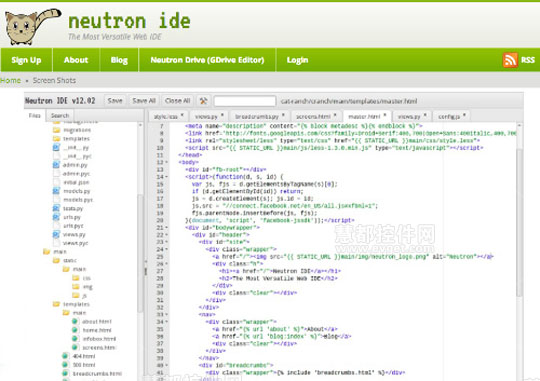Open the Login page
The image size is (540, 381).
(298, 60)
